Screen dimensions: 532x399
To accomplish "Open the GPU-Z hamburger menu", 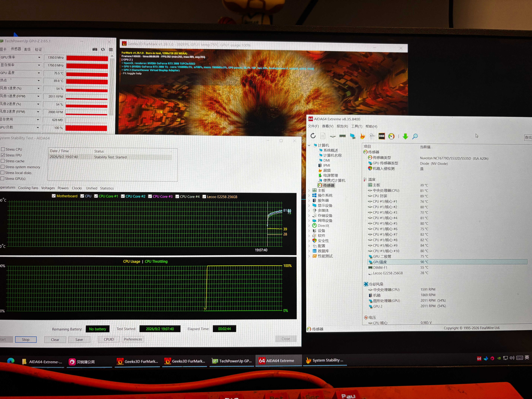I will (111, 50).
